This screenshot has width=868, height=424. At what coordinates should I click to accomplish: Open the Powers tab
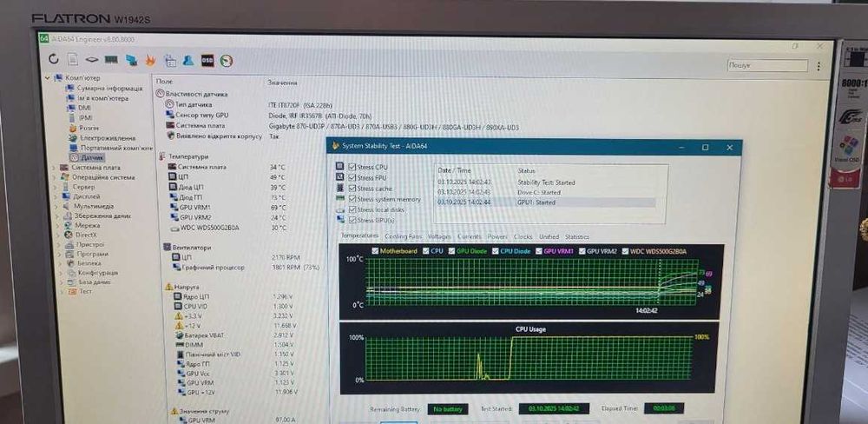tap(497, 236)
